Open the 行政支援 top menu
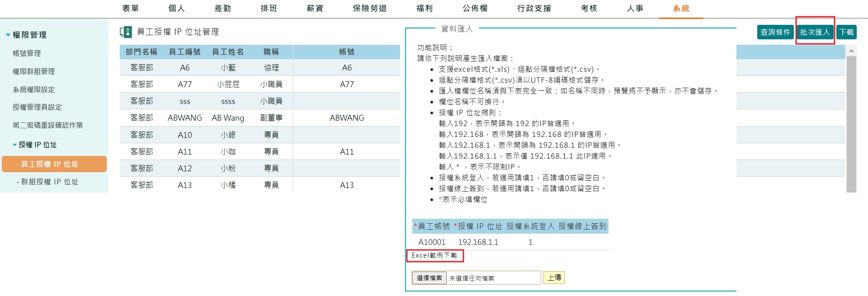The image size is (868, 296). 534,8
